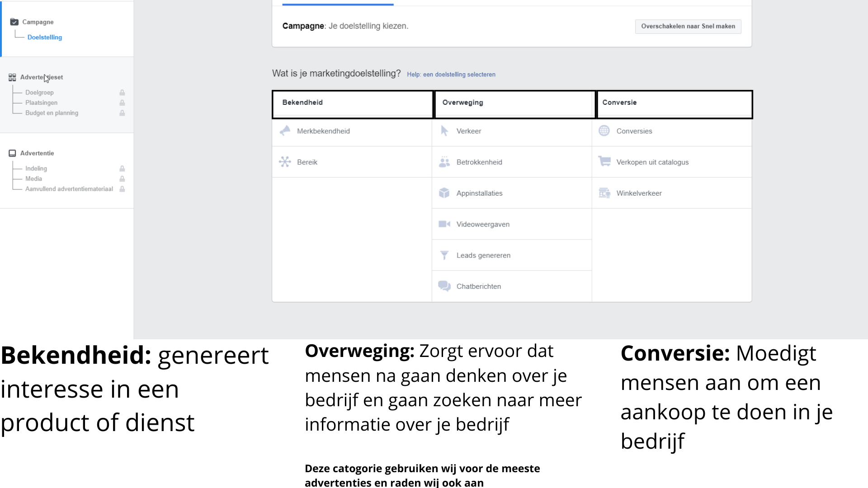Select the Videoweergaven camera icon
868x488 pixels.
(444, 224)
